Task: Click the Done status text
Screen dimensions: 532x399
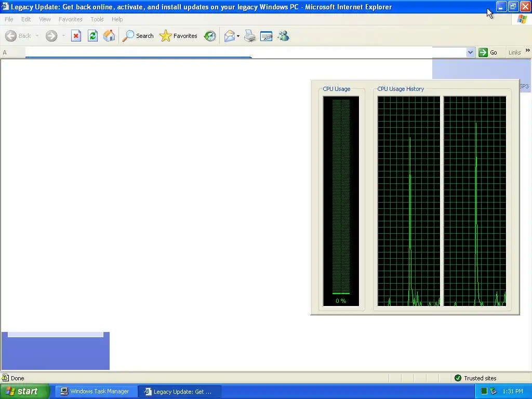Action: pos(17,378)
